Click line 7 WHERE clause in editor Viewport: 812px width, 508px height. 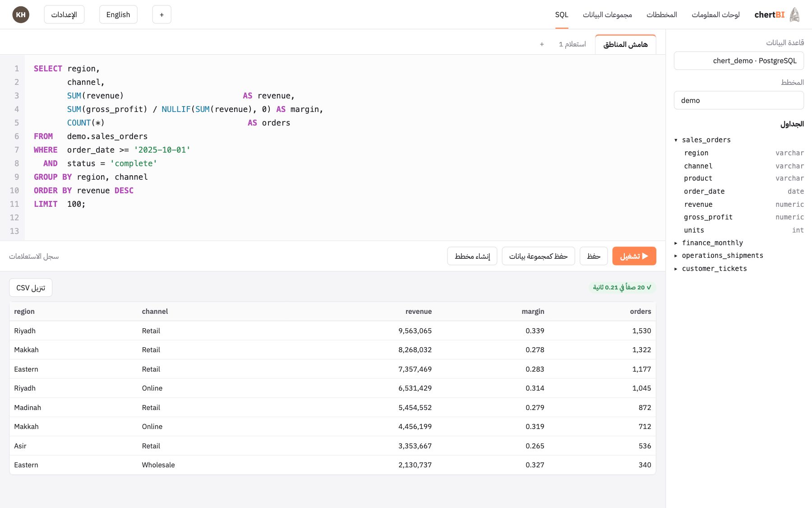point(112,150)
